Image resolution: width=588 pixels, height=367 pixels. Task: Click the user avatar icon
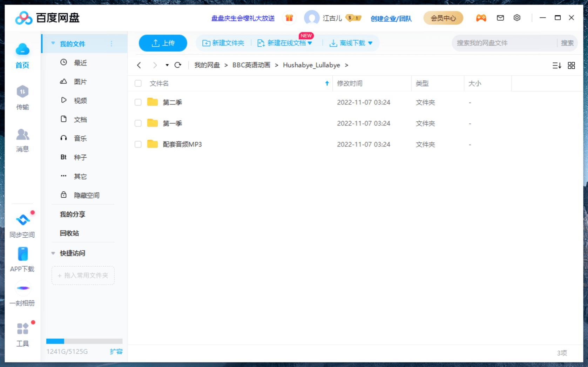pos(312,18)
